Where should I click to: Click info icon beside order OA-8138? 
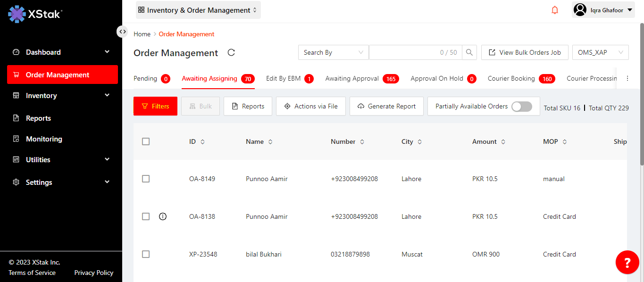click(x=163, y=216)
